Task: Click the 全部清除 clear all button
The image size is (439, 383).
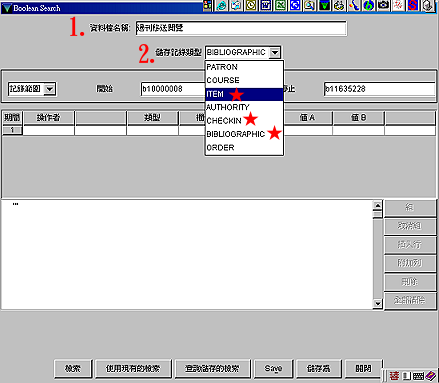Action: click(x=410, y=300)
